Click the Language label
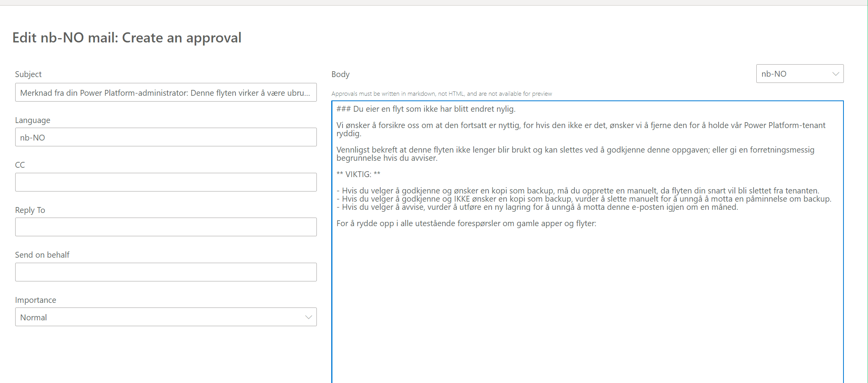The image size is (868, 383). coord(33,120)
